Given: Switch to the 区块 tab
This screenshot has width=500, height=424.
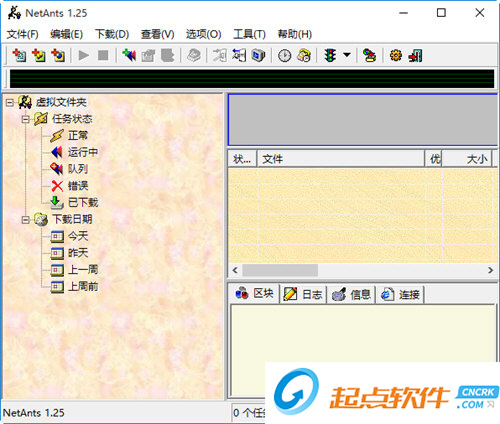Looking at the screenshot, I should coord(254,294).
